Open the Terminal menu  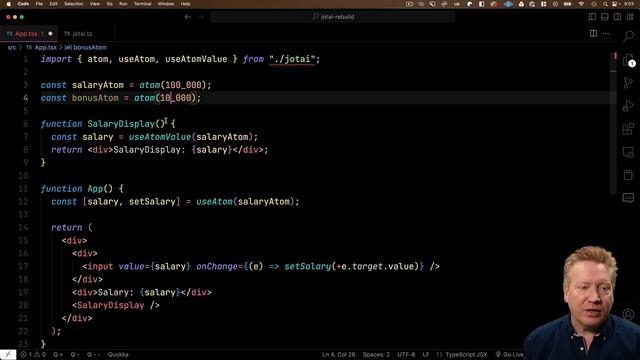(x=142, y=4)
